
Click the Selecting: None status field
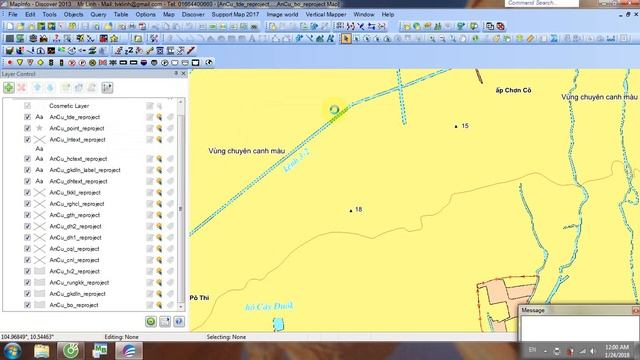(226, 337)
